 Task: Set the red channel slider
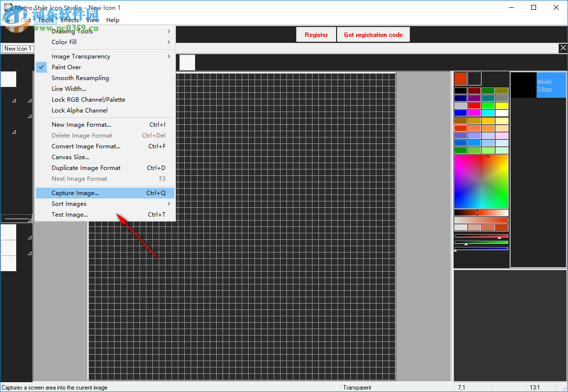click(481, 236)
